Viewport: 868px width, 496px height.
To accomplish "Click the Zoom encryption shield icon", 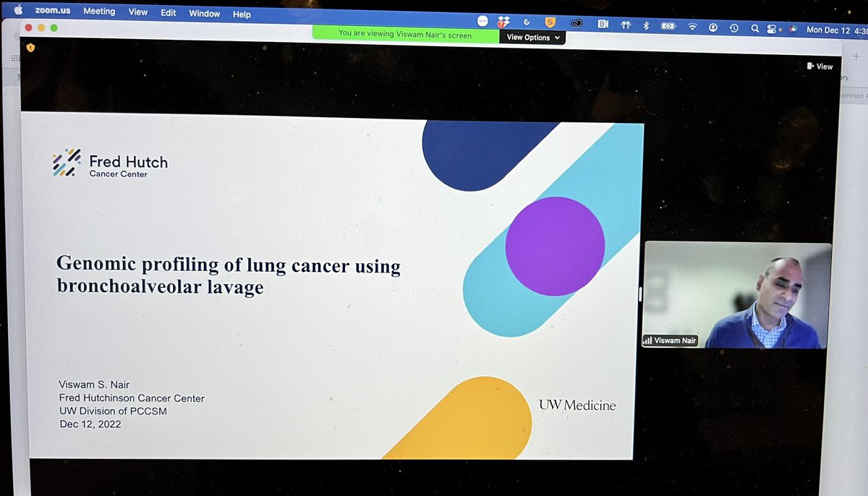I will tap(30, 47).
